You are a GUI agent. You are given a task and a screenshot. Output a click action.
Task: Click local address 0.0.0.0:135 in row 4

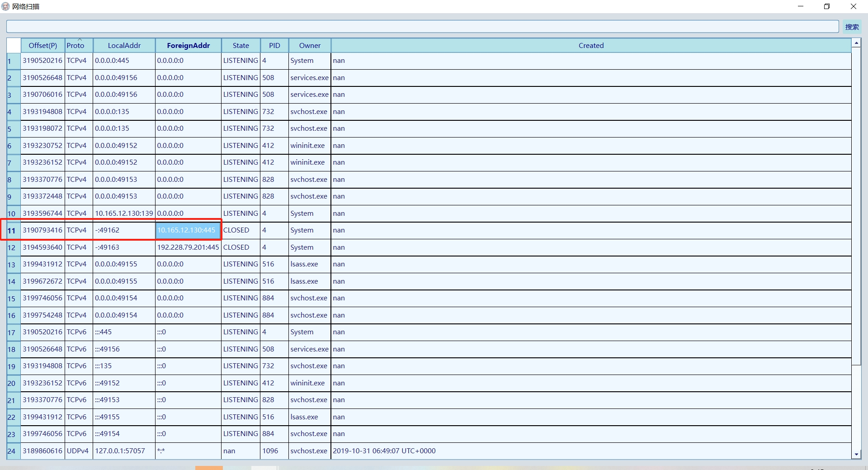124,112
